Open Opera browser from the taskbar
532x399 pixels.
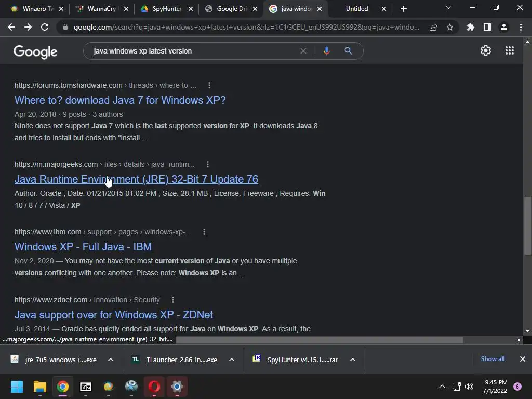click(154, 387)
